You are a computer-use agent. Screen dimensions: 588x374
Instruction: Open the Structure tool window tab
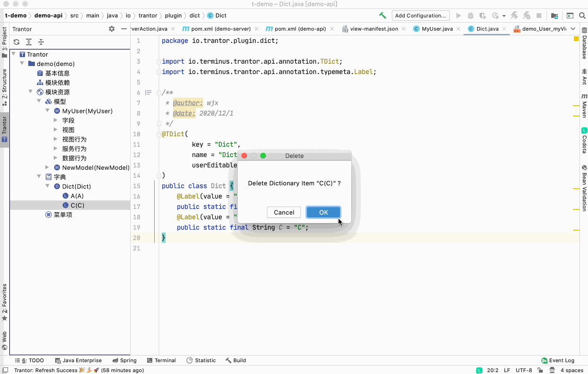4,87
